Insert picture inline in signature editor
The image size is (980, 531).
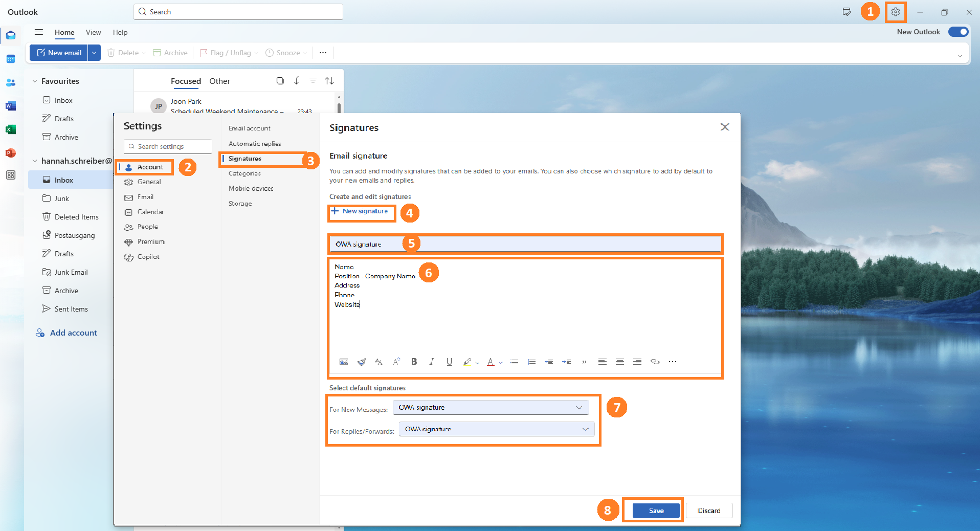click(344, 362)
